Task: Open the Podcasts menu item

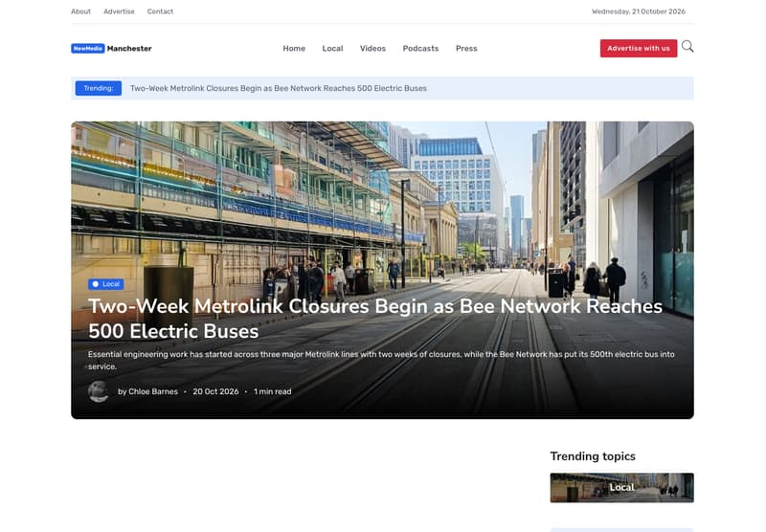Action: pos(420,48)
